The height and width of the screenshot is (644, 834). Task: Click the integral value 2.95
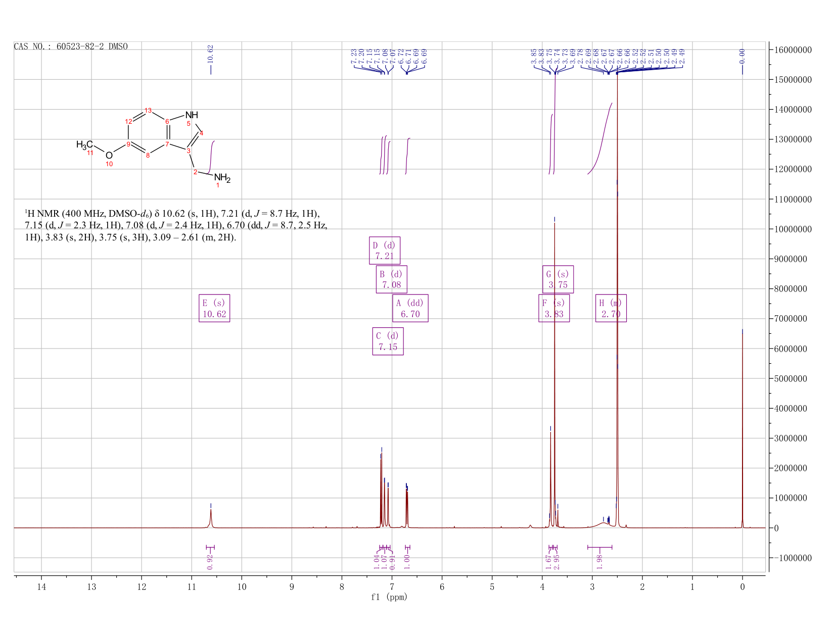[x=557, y=562]
